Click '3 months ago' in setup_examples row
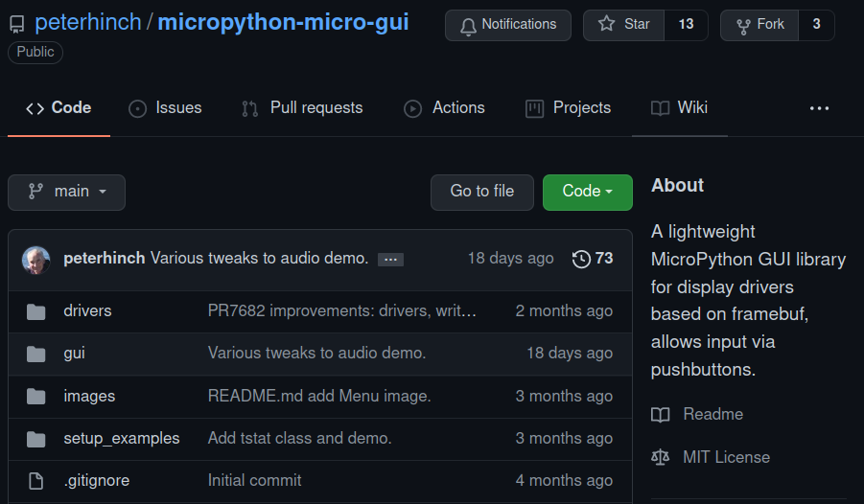The image size is (864, 504). (x=564, y=439)
